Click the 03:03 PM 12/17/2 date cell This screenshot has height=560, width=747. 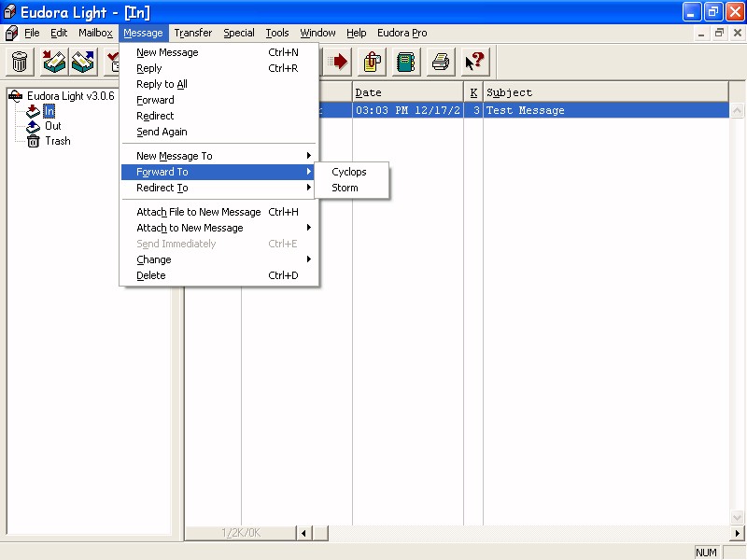click(408, 110)
